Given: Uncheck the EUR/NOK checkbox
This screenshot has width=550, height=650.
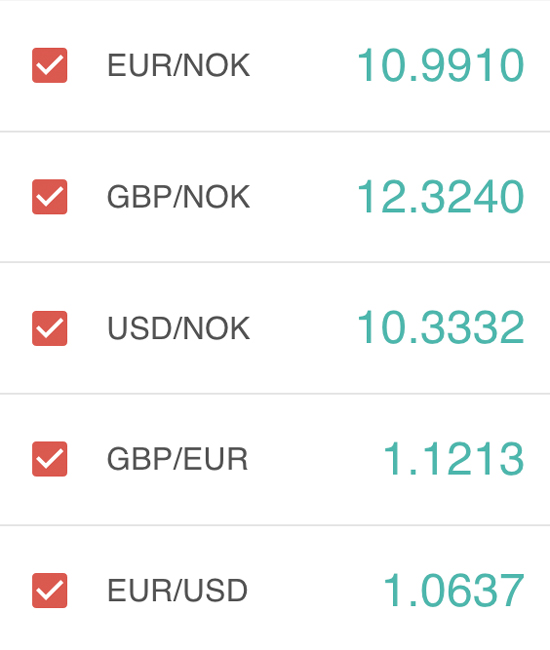Looking at the screenshot, I should point(50,65).
